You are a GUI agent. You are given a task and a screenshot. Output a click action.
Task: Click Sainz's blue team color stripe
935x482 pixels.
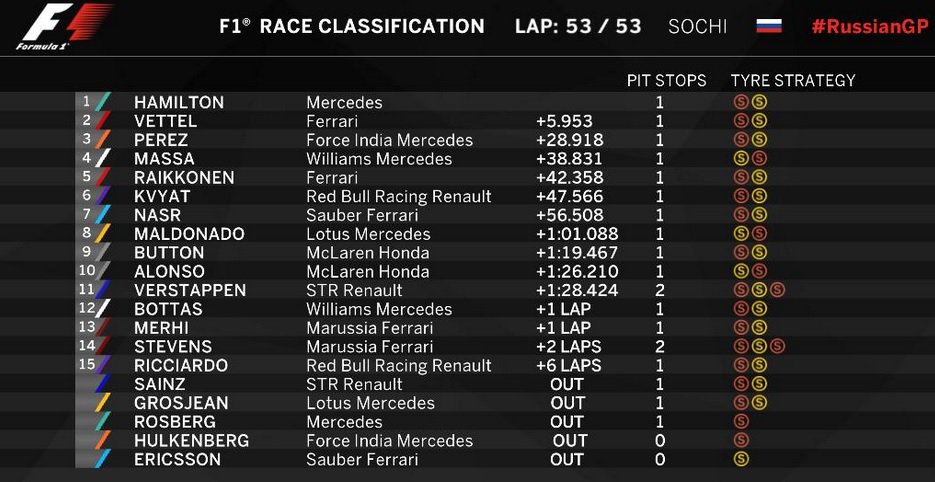tap(103, 384)
